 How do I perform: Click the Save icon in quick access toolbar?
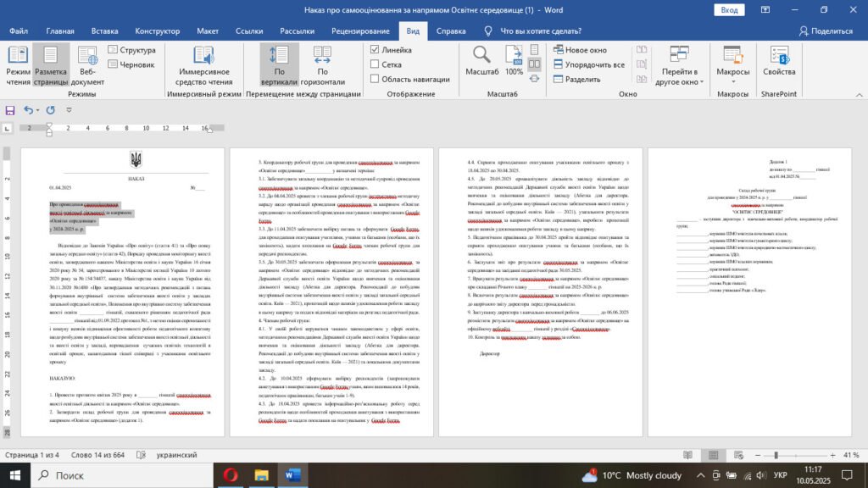tap(11, 110)
